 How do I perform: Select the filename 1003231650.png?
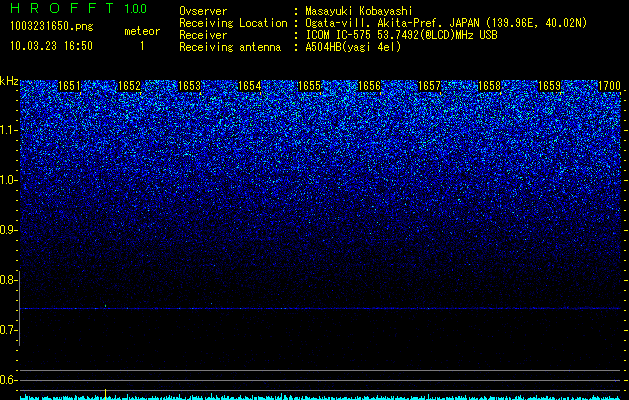point(52,26)
